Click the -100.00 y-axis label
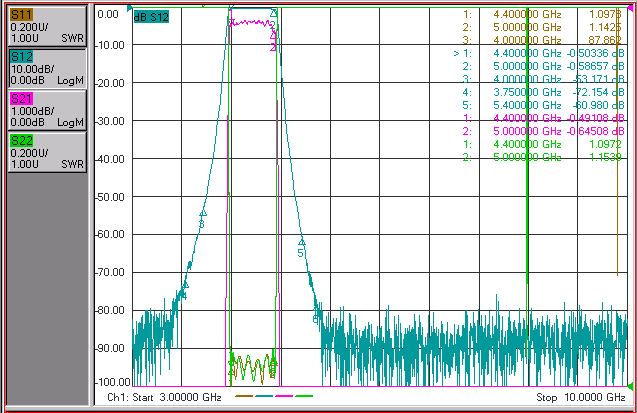This screenshot has width=637, height=413. click(x=113, y=382)
